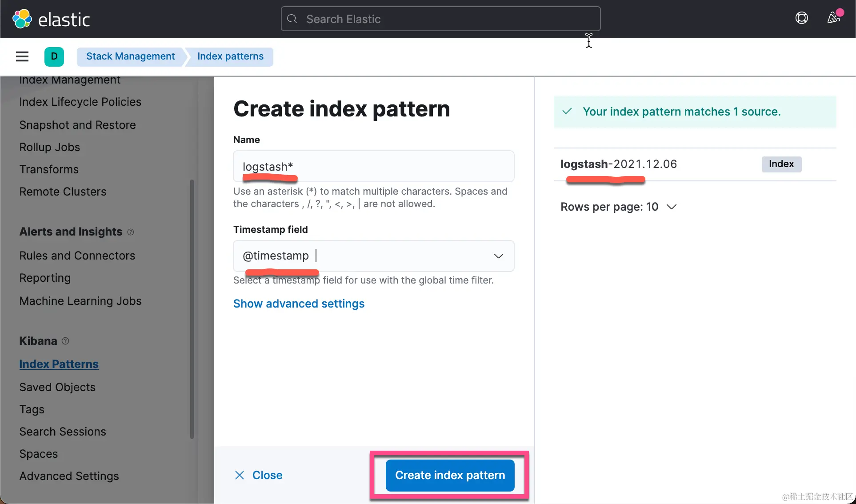
Task: Expand Show advanced settings
Action: [x=299, y=304]
